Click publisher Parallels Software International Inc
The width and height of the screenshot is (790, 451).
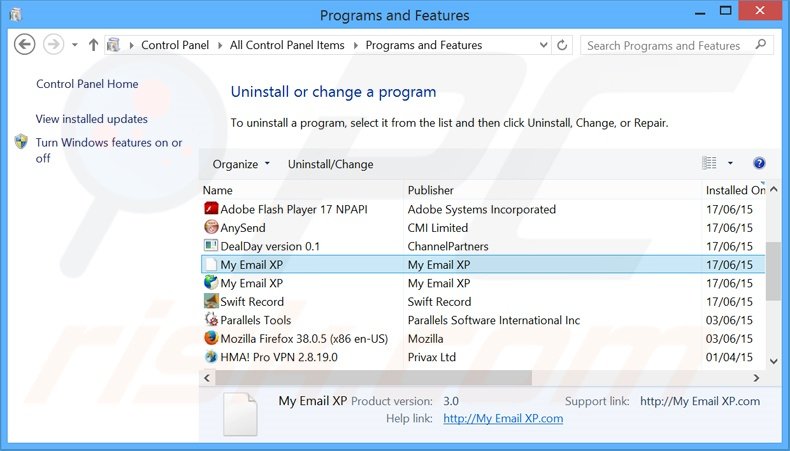(494, 320)
